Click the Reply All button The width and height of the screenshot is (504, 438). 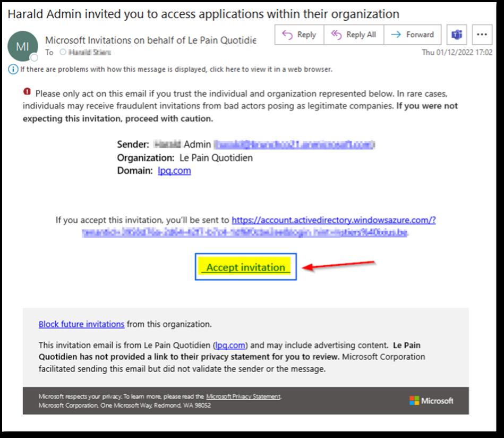coord(354,35)
